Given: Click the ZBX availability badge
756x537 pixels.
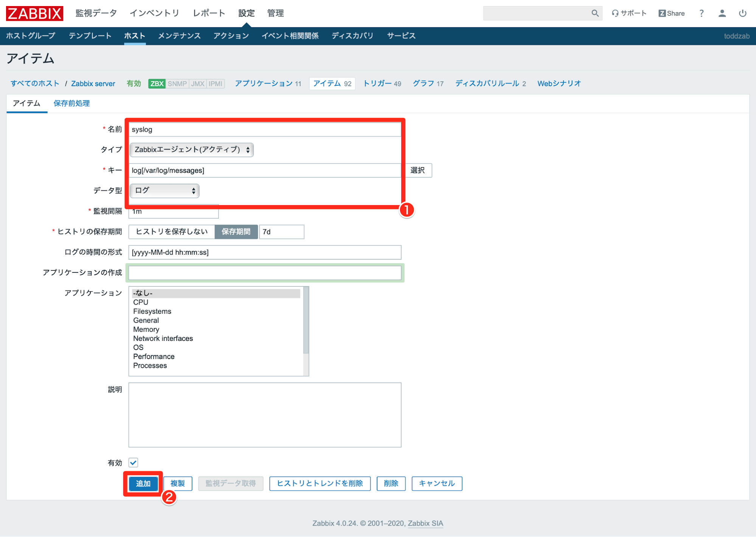Looking at the screenshot, I should pos(157,84).
